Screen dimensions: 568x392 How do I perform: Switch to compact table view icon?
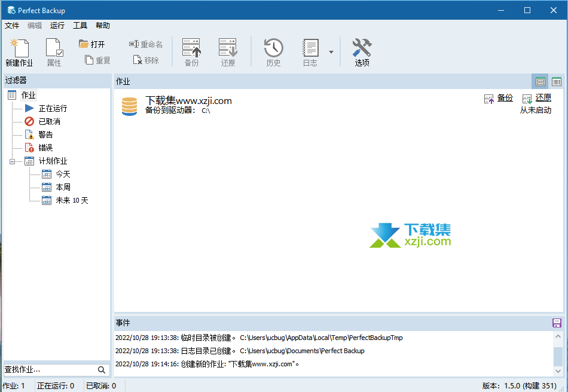[557, 82]
